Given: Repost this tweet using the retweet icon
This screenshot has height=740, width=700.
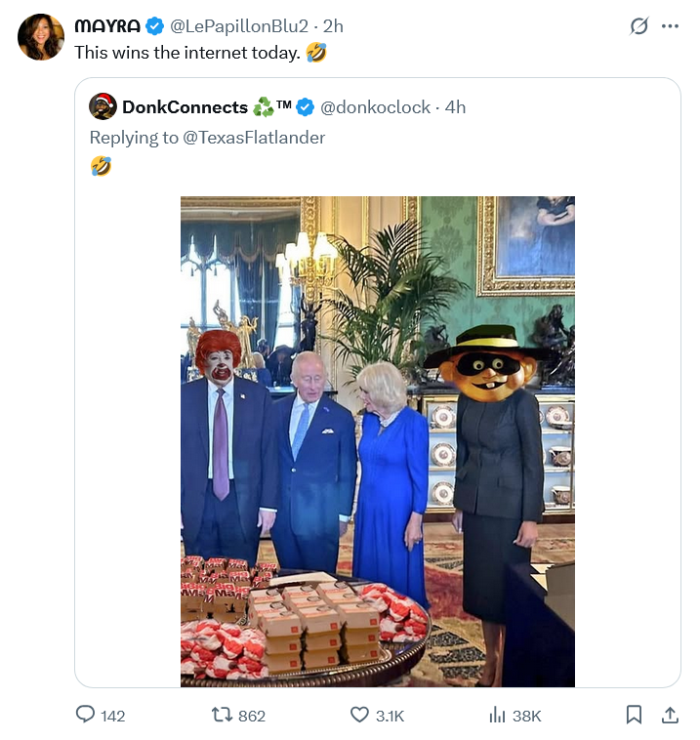Looking at the screenshot, I should 223,716.
